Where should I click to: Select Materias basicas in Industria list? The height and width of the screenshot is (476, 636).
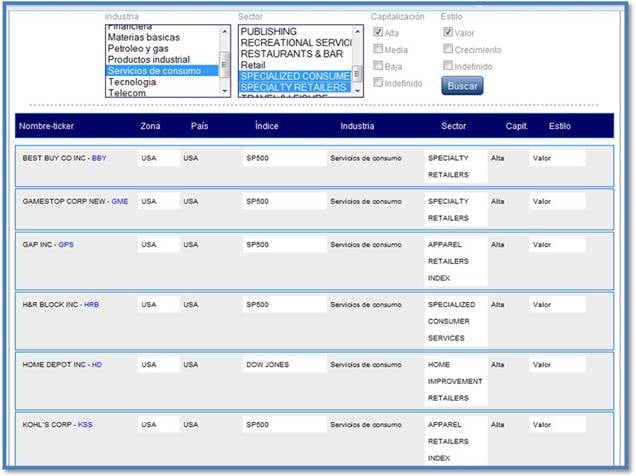click(x=162, y=37)
